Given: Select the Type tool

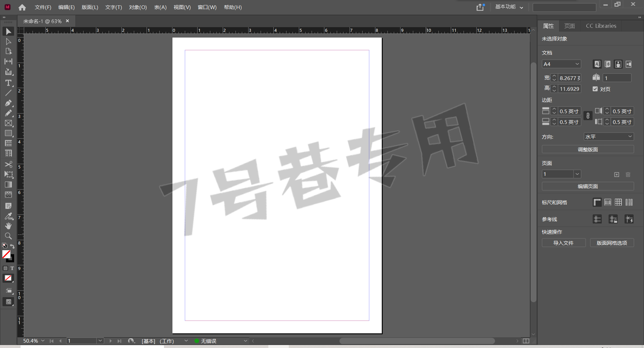Looking at the screenshot, I should [x=8, y=83].
